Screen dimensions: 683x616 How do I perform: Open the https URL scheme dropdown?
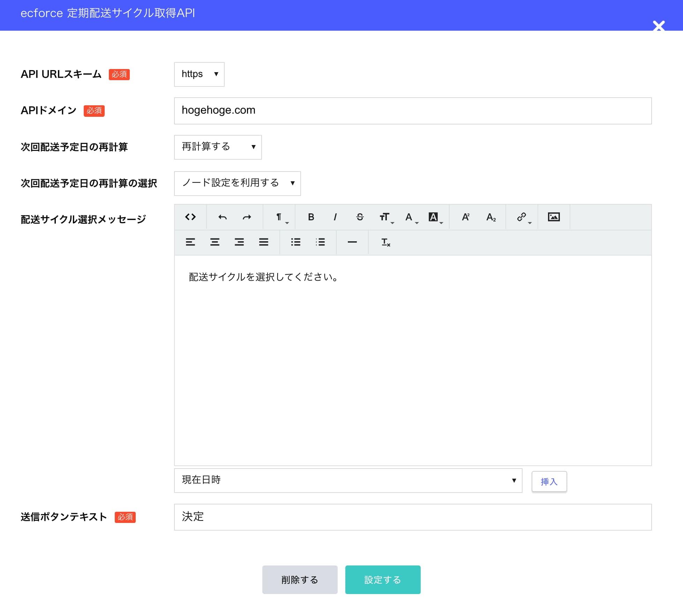click(x=199, y=74)
